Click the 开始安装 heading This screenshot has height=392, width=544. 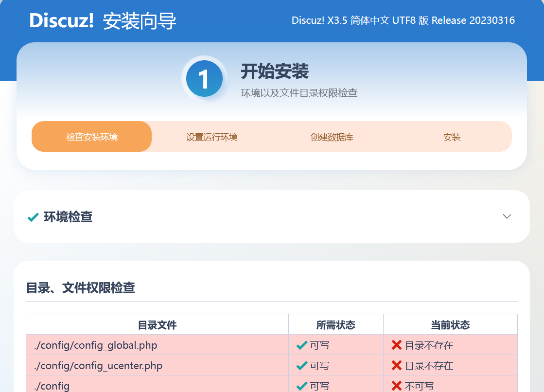275,71
